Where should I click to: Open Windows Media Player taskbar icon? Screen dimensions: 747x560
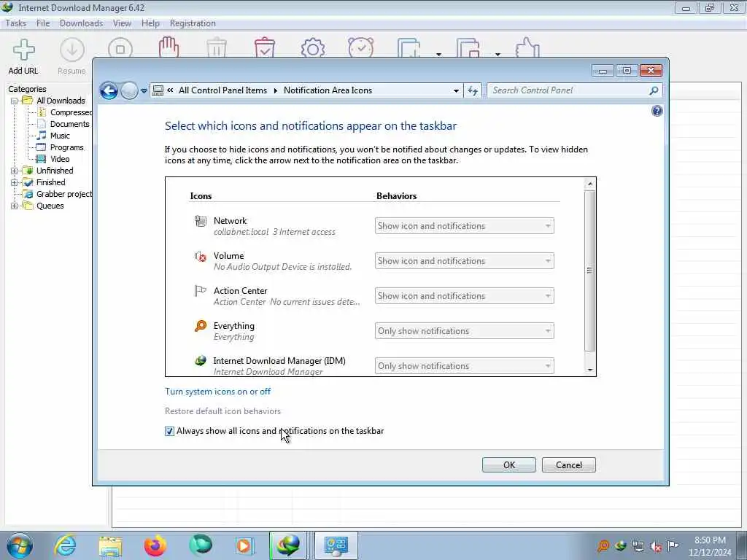pyautogui.click(x=244, y=545)
